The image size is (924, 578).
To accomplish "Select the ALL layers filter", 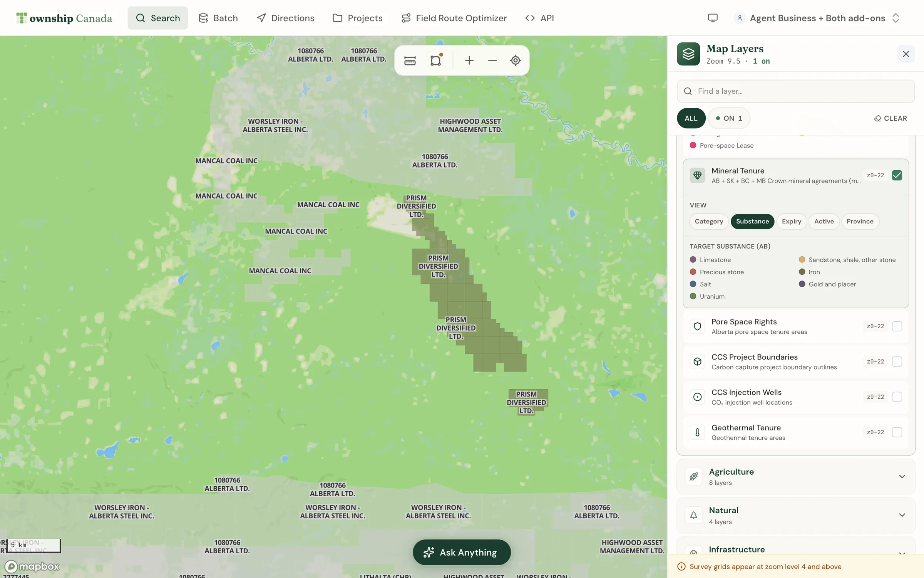I will click(x=691, y=118).
